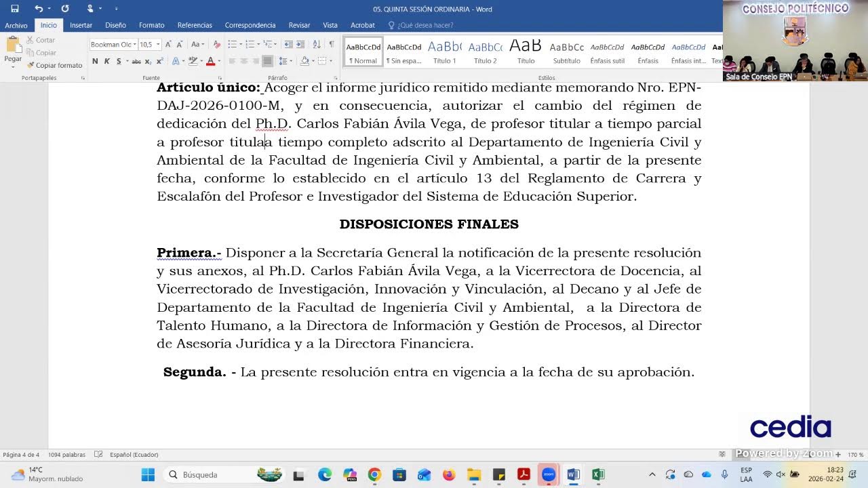Switch to the Referencias tab
This screenshot has width=868, height=488.
tap(195, 25)
